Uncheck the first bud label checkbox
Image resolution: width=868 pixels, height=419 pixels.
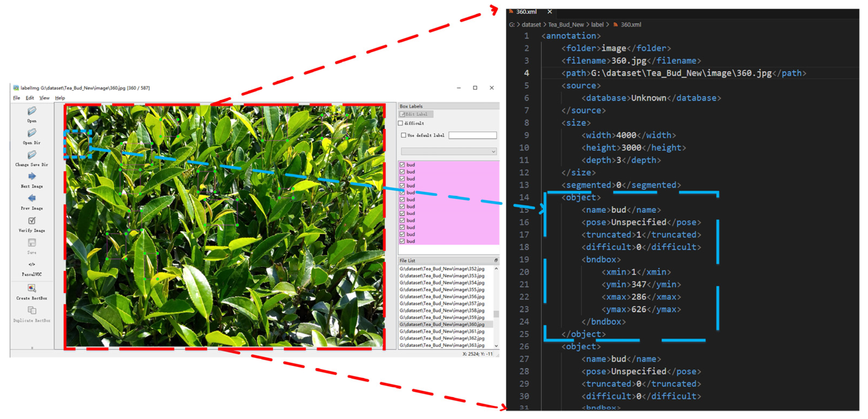[x=402, y=165]
